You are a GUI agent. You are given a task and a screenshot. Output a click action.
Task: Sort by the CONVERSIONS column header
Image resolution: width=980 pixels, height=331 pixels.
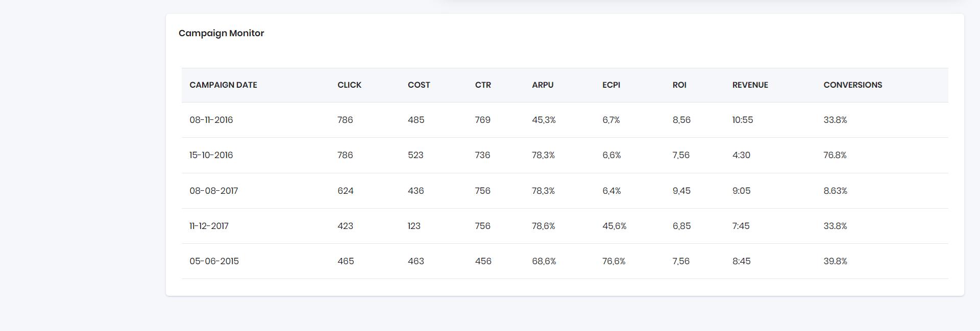[853, 85]
